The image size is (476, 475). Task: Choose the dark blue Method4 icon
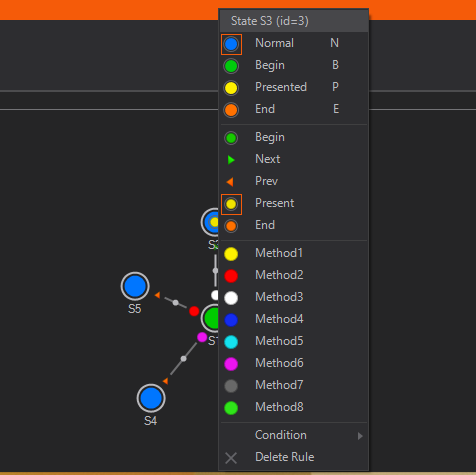pos(231,320)
